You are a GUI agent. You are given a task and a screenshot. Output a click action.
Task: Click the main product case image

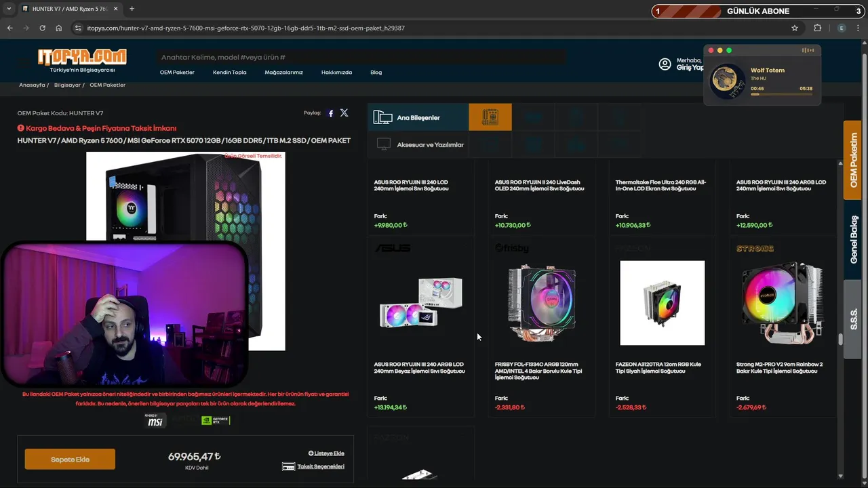[x=185, y=251]
